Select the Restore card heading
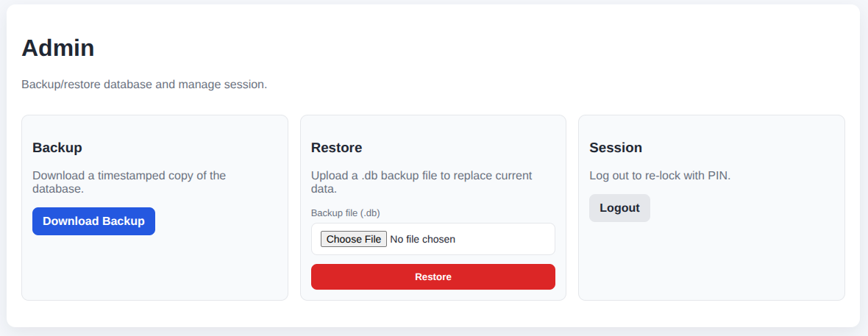 [x=336, y=148]
